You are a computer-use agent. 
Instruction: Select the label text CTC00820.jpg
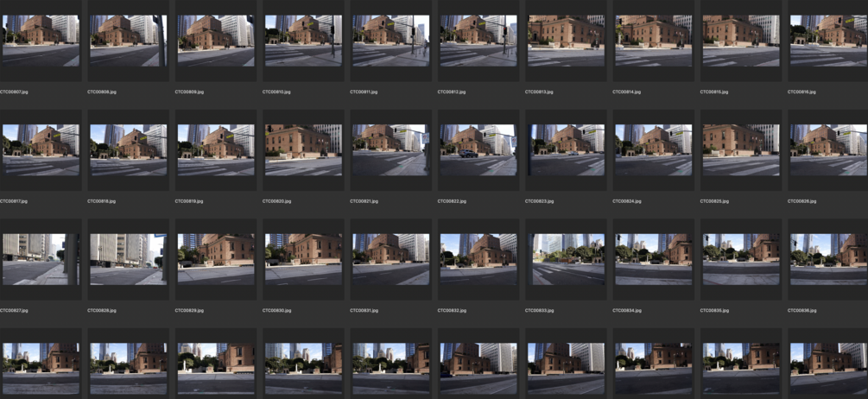[276, 201]
